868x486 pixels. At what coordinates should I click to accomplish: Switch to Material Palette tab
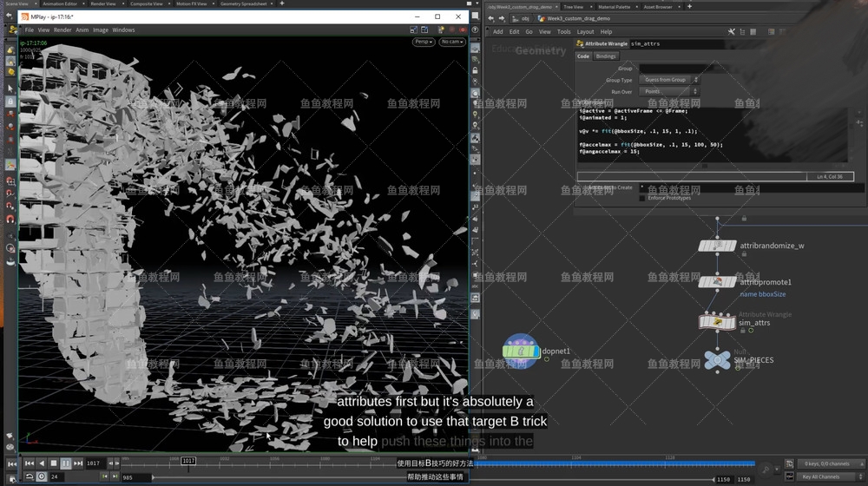[614, 7]
